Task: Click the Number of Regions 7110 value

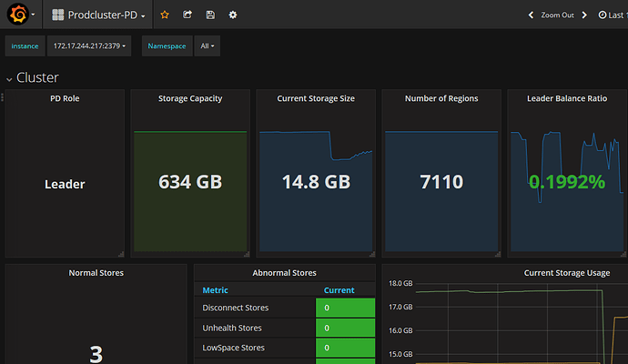Action: coord(441,182)
